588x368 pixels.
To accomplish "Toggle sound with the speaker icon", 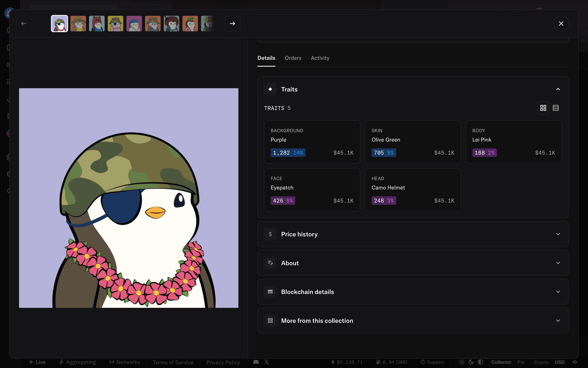I will tap(575, 362).
